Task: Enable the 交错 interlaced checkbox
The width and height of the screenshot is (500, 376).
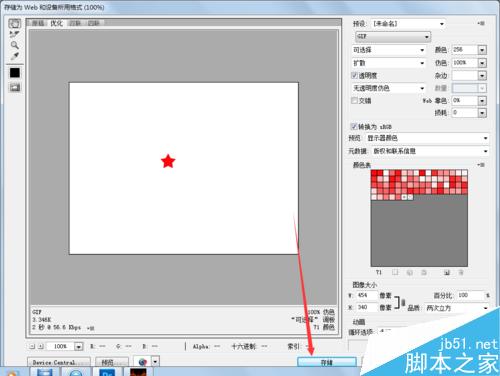Action: click(x=355, y=100)
